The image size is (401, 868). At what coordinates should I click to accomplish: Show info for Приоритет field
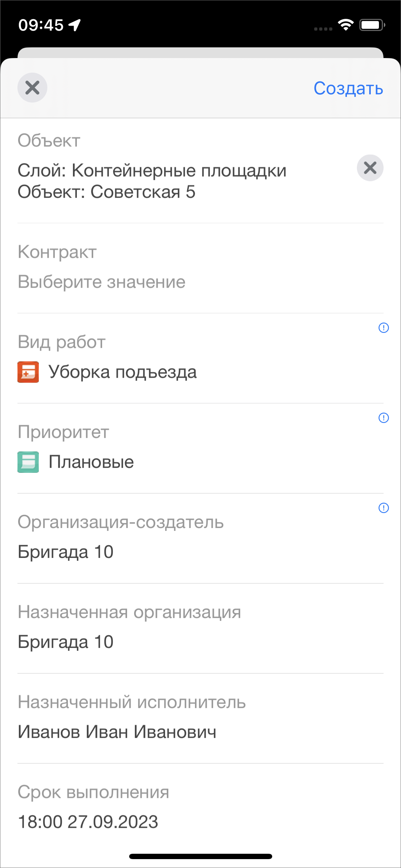[x=384, y=418]
